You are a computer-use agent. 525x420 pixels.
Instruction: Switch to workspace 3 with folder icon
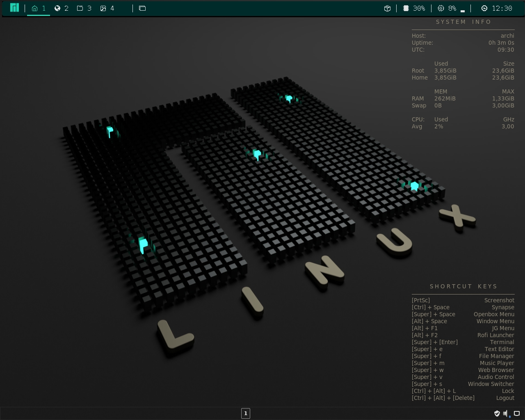[x=84, y=8]
